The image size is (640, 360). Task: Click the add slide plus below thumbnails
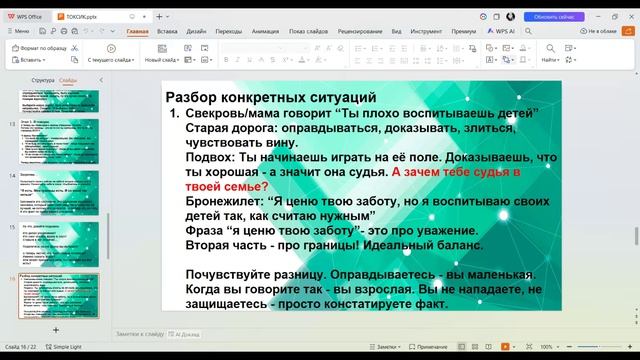(56, 330)
